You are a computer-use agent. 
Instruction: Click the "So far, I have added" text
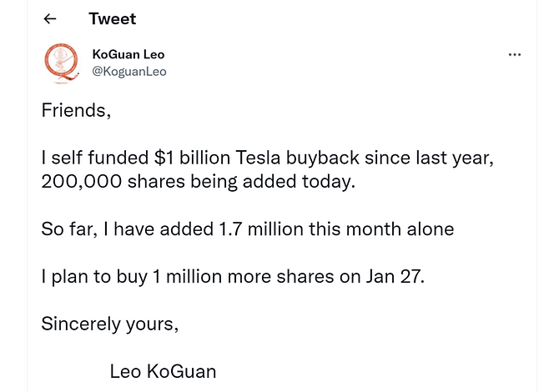(124, 229)
